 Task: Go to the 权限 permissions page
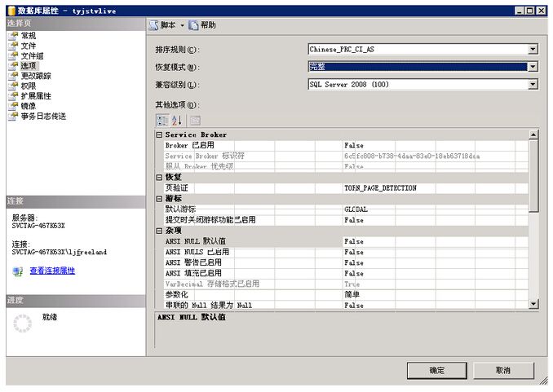pos(28,86)
